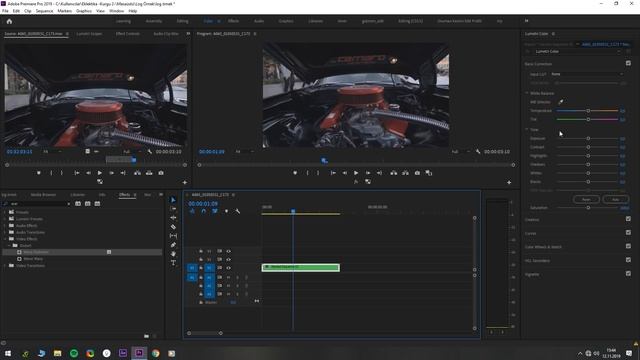The height and width of the screenshot is (360, 640).
Task: Select the Selection tool
Action: click(173, 200)
